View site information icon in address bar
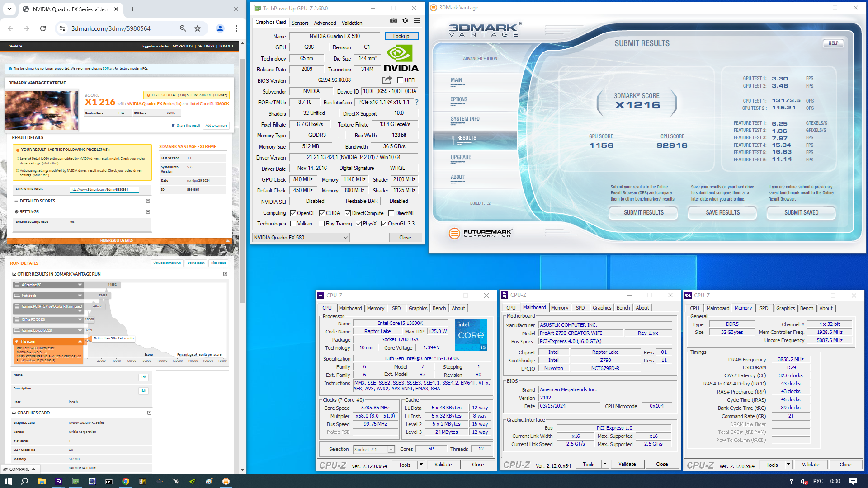The width and height of the screenshot is (868, 488). [x=62, y=28]
